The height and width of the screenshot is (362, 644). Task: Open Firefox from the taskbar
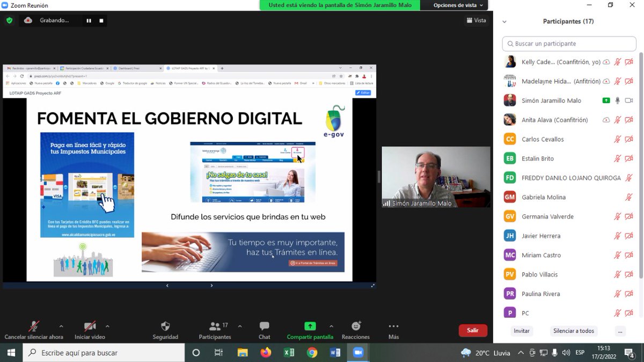click(x=266, y=353)
